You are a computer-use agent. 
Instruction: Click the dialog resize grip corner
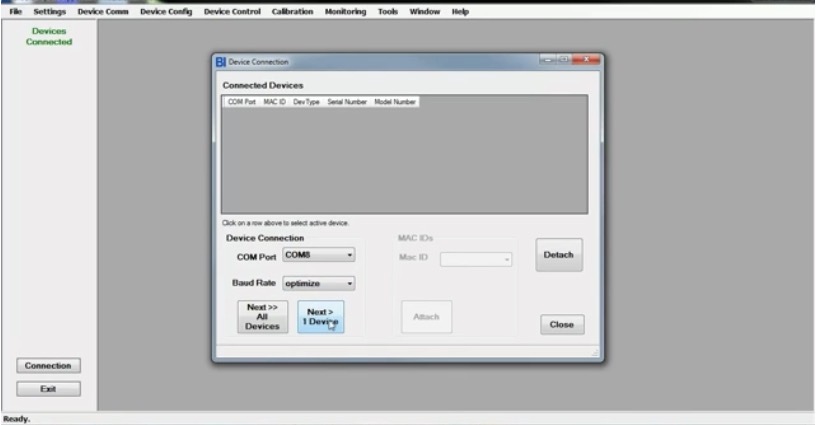[595, 353]
